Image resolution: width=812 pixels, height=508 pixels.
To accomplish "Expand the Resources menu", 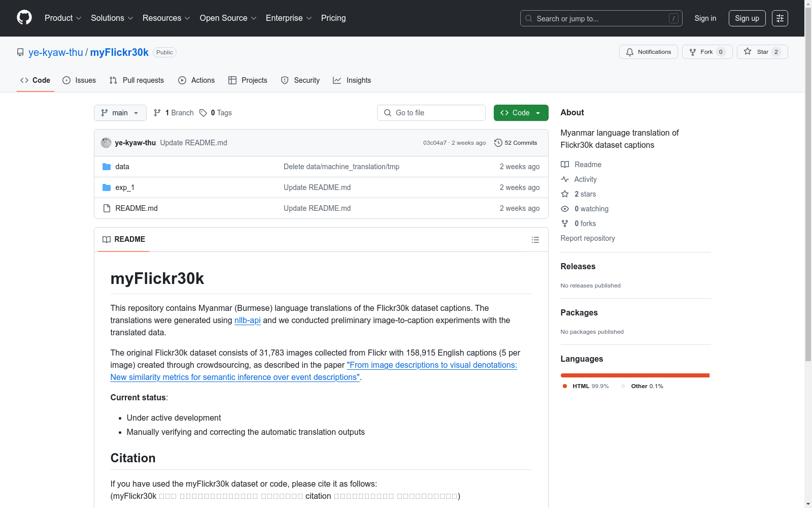I will tap(166, 18).
